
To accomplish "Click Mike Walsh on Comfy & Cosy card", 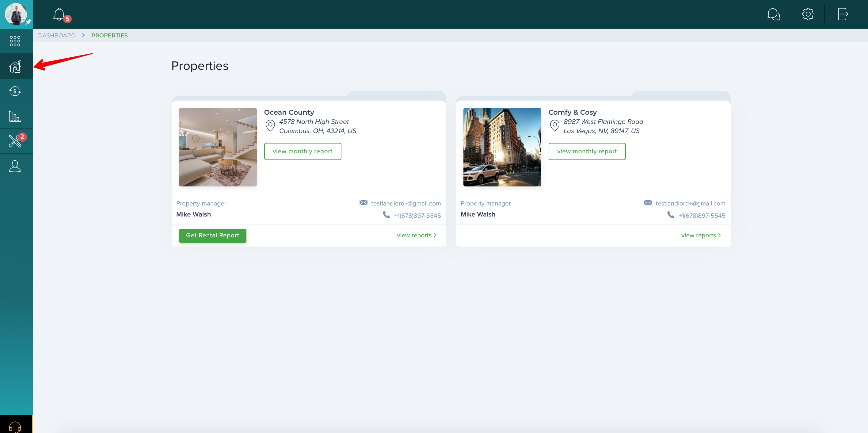I will click(x=478, y=214).
